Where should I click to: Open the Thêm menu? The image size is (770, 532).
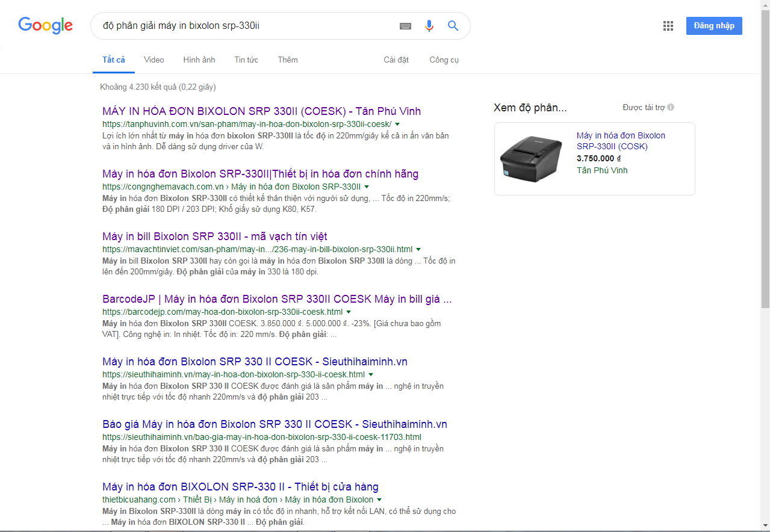point(288,60)
